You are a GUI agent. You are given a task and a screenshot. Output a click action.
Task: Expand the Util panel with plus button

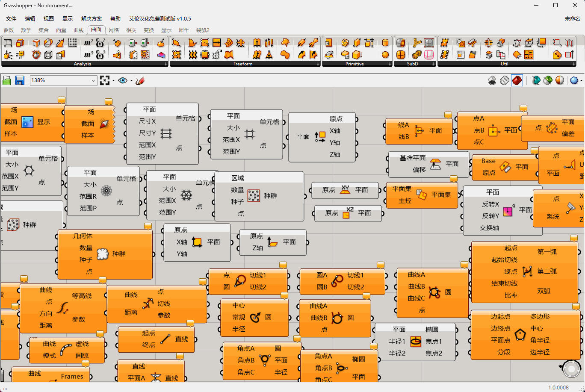(x=573, y=64)
